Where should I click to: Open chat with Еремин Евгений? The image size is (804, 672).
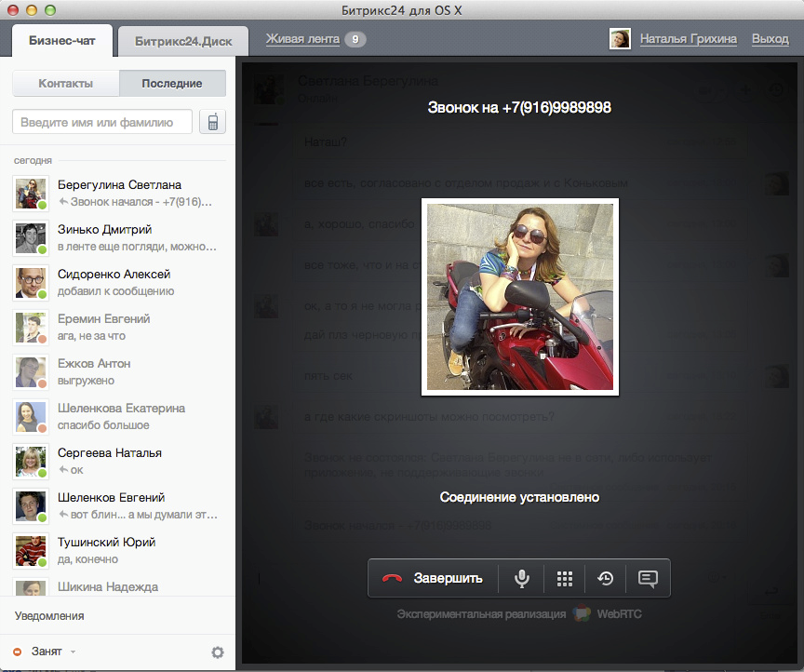(x=118, y=328)
